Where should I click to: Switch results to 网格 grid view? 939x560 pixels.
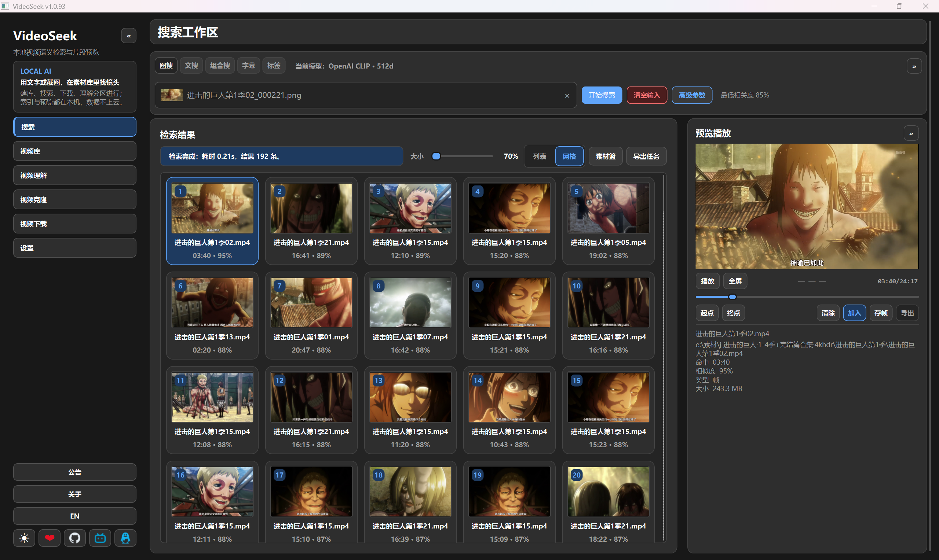click(x=569, y=156)
